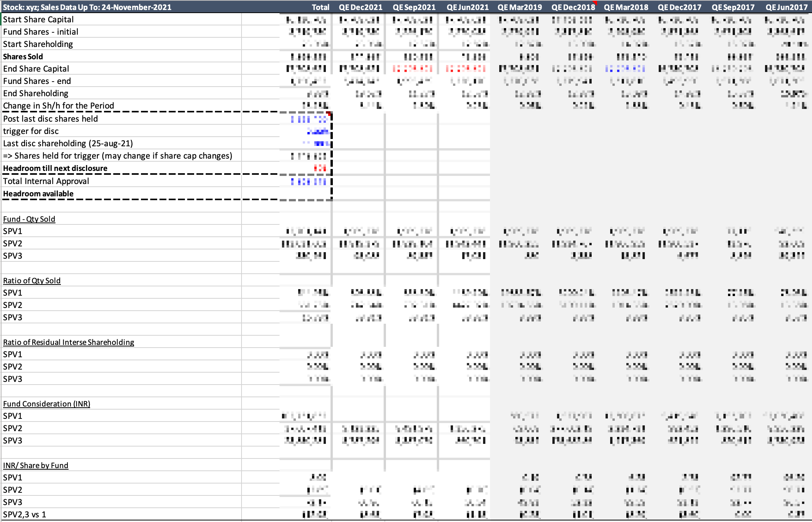Select the 'QE Sep2021' header cell
The image size is (812, 522).
pyautogui.click(x=414, y=7)
